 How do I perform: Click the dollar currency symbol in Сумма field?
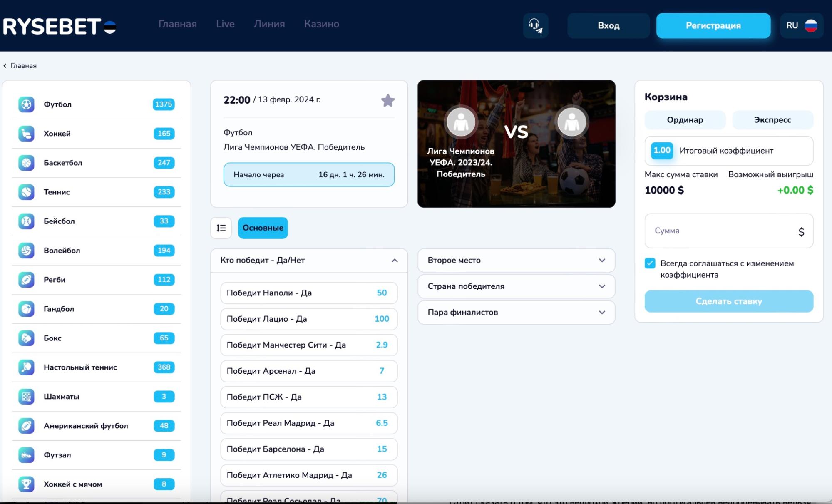point(801,231)
